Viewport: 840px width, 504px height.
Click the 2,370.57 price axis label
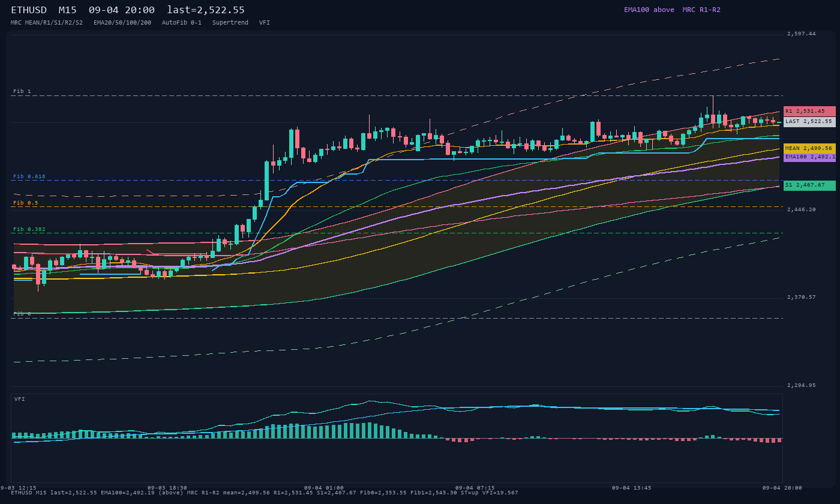click(802, 297)
